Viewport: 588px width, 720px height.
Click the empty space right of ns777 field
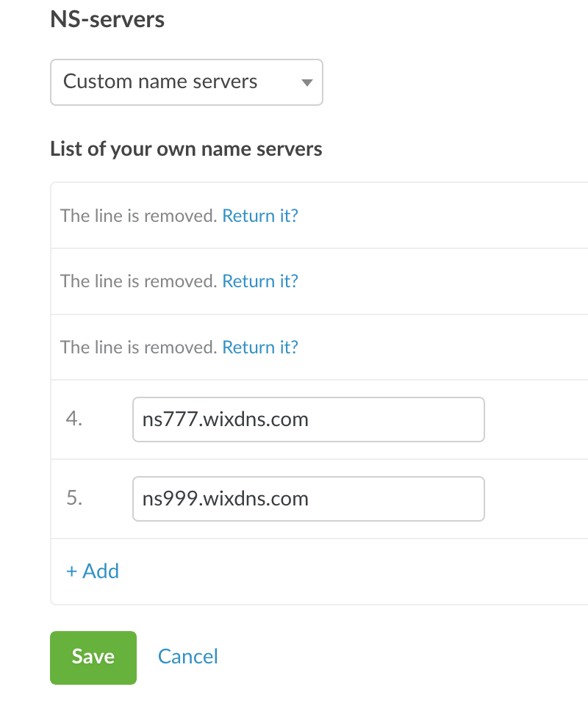click(x=537, y=420)
